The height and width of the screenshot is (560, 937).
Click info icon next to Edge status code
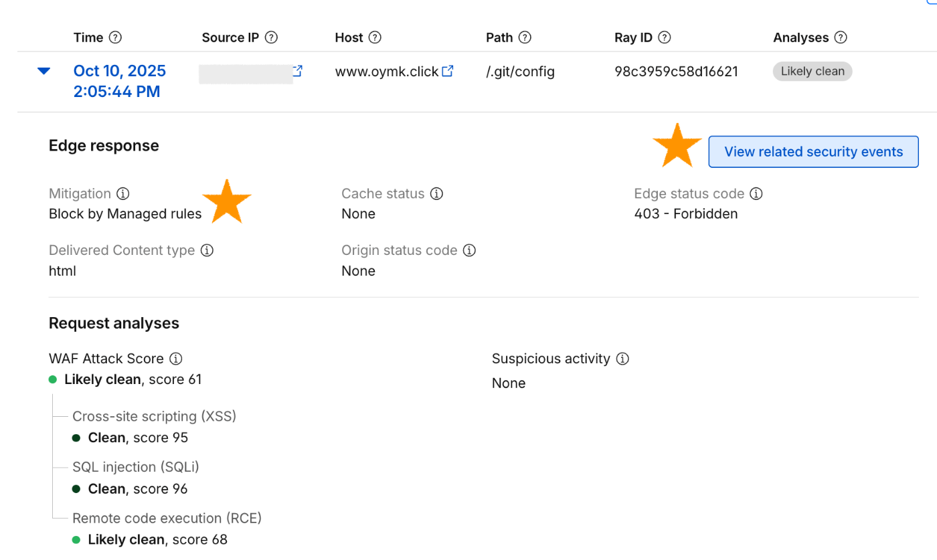click(756, 194)
